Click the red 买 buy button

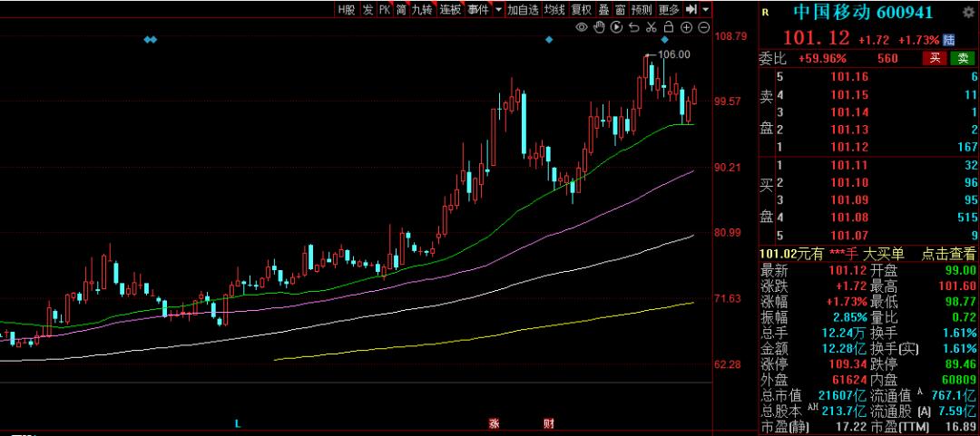(935, 59)
